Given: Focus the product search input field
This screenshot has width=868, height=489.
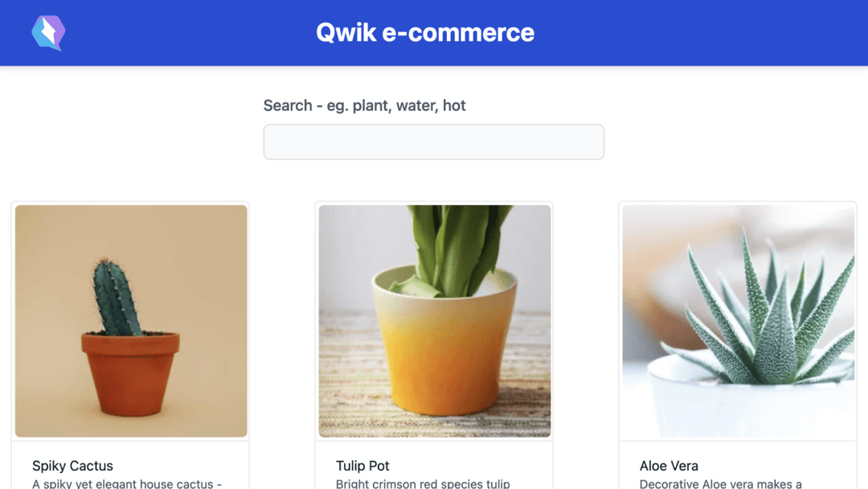Looking at the screenshot, I should 433,142.
